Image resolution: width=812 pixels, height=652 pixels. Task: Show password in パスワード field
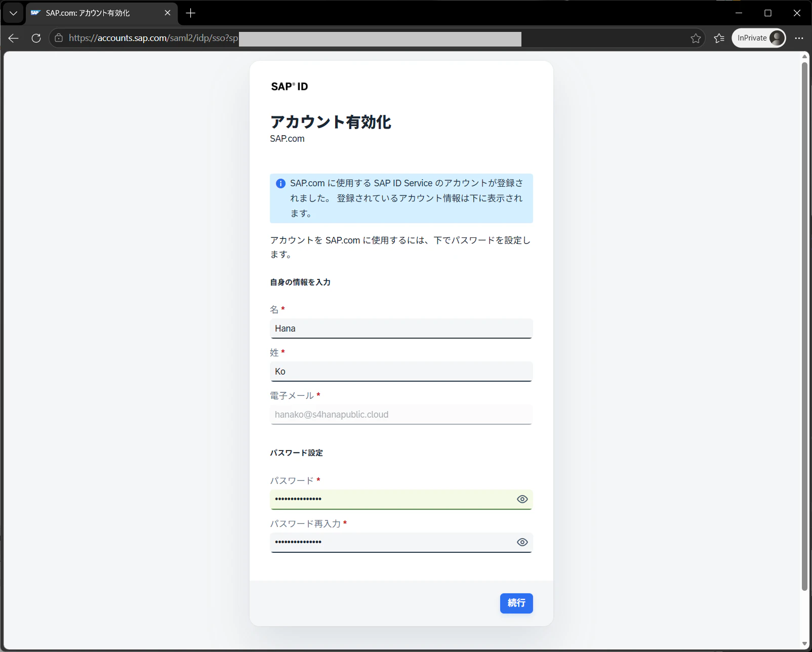[522, 499]
